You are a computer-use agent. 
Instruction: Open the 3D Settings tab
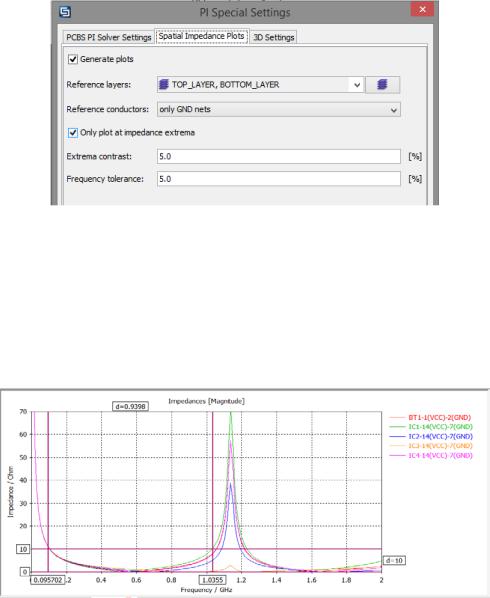[x=273, y=37]
